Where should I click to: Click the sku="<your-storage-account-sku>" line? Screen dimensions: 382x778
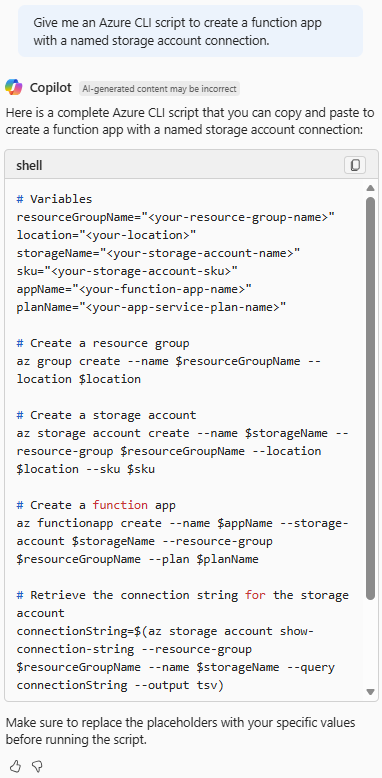point(127,271)
